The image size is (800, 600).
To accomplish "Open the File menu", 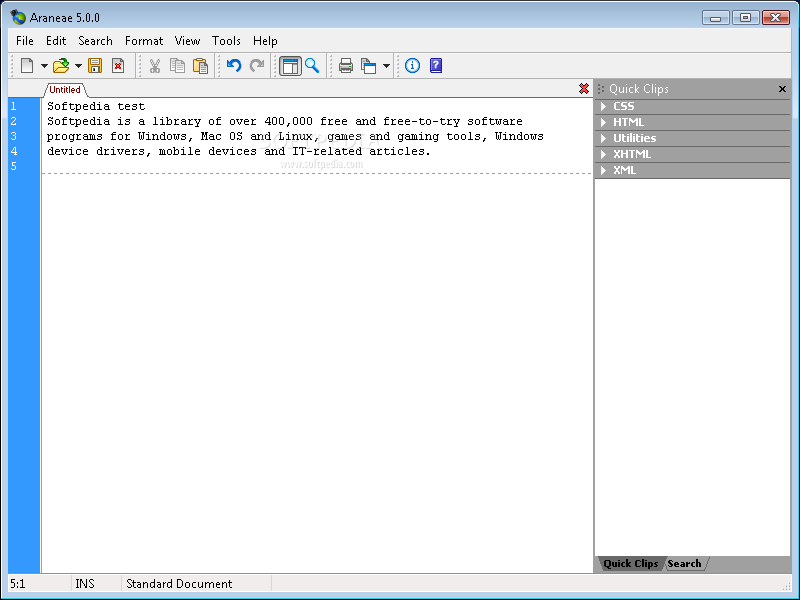I will [24, 41].
